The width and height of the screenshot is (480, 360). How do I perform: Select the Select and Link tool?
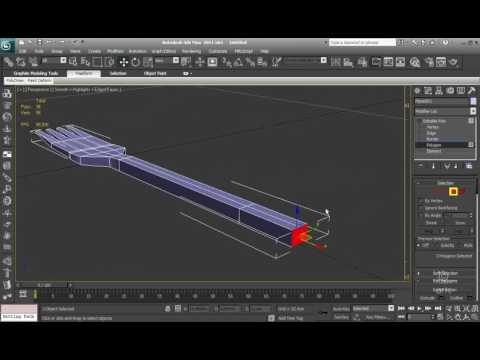click(x=9, y=62)
